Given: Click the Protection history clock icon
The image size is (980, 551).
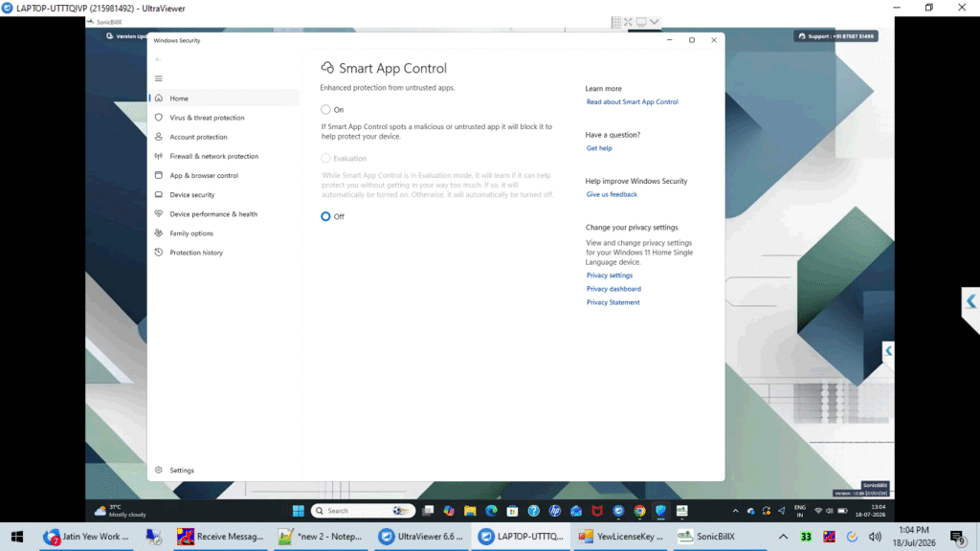Looking at the screenshot, I should [159, 253].
